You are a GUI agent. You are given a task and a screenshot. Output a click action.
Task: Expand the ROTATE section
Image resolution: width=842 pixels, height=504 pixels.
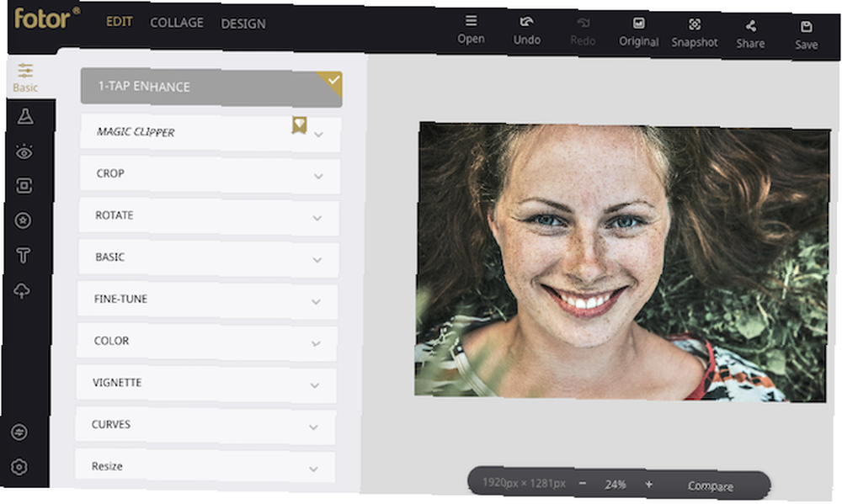point(209,216)
